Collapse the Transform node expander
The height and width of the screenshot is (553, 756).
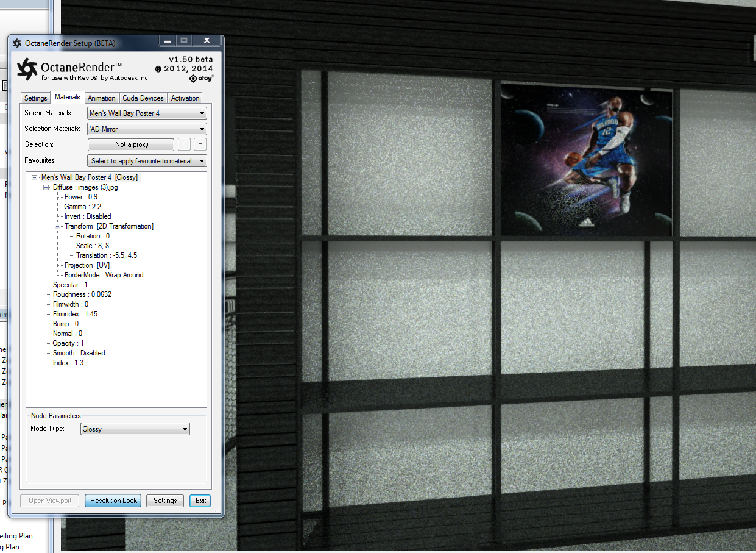click(x=58, y=226)
